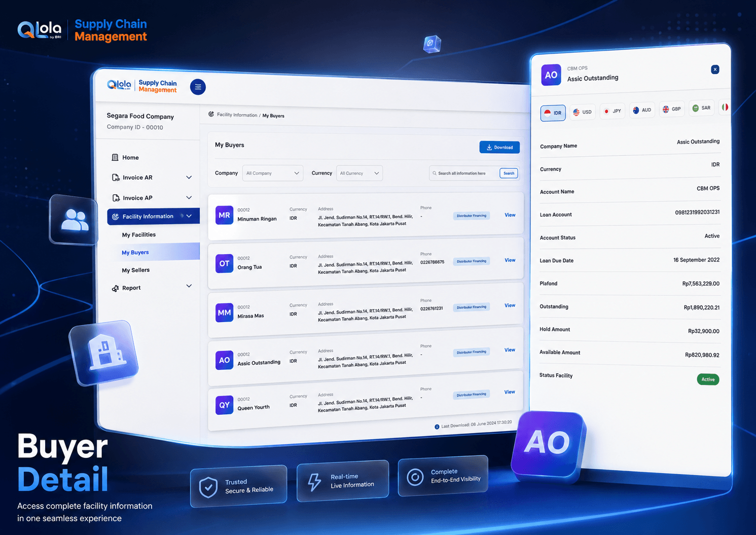Go to My Facilities in the sidebar
Image resolution: width=756 pixels, height=535 pixels.
click(x=139, y=235)
